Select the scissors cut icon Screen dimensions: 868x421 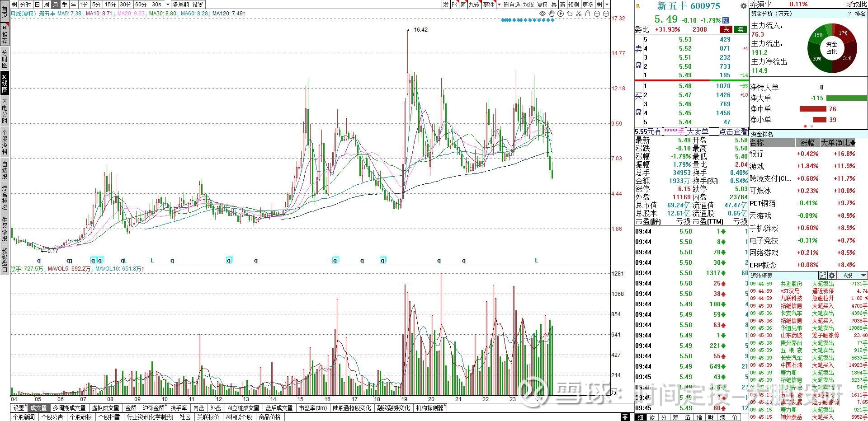coord(579,14)
